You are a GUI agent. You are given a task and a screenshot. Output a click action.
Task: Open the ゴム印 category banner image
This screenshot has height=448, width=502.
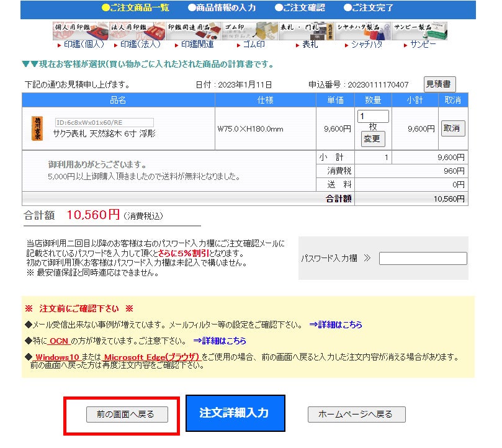pyautogui.click(x=250, y=31)
